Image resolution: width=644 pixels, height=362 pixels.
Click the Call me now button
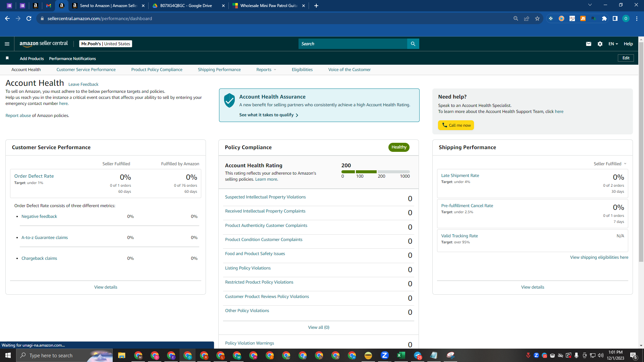[456, 125]
